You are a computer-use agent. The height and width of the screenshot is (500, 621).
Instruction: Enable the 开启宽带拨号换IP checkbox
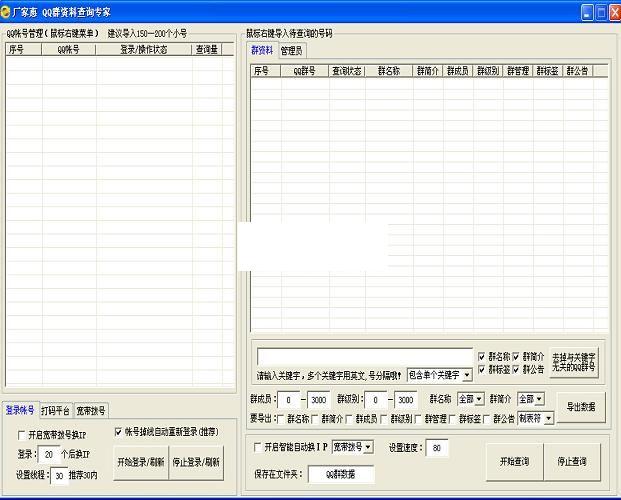(22, 435)
